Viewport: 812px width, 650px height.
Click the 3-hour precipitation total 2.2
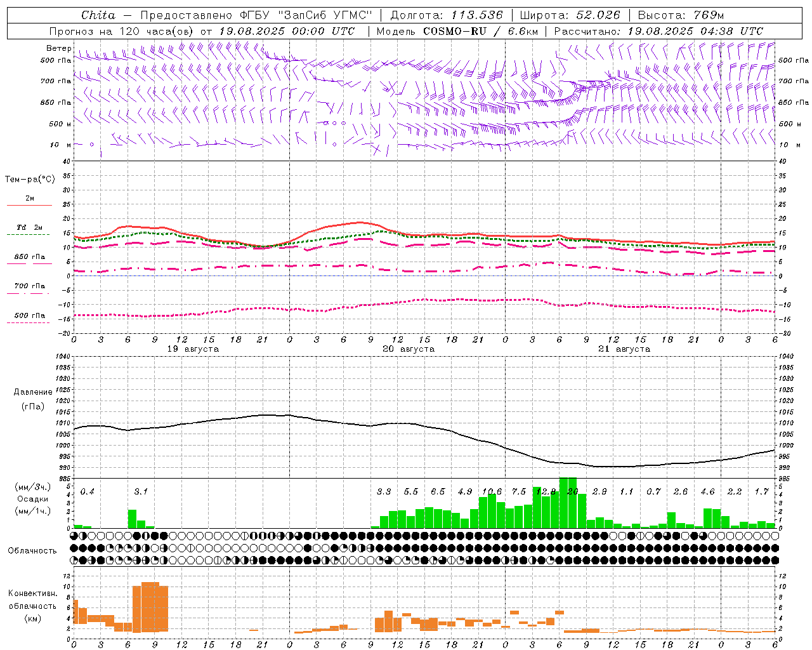[x=735, y=492]
